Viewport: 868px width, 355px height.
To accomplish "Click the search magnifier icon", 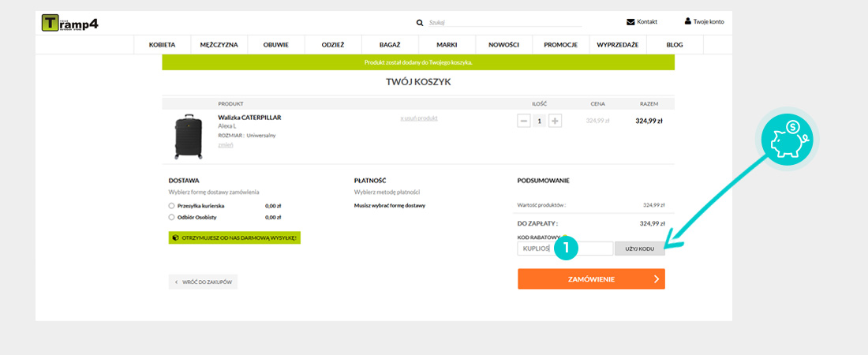I will pos(420,23).
